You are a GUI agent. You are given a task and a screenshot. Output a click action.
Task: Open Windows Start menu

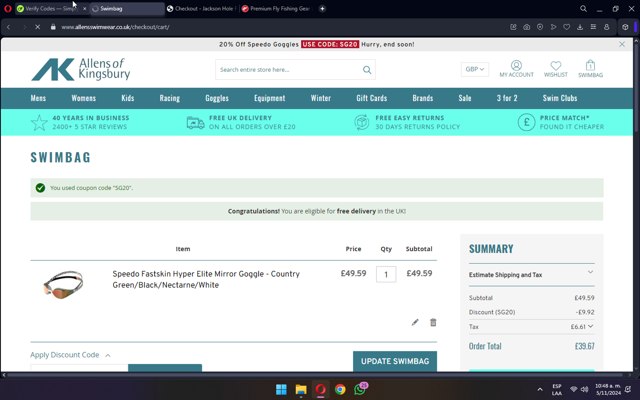281,389
